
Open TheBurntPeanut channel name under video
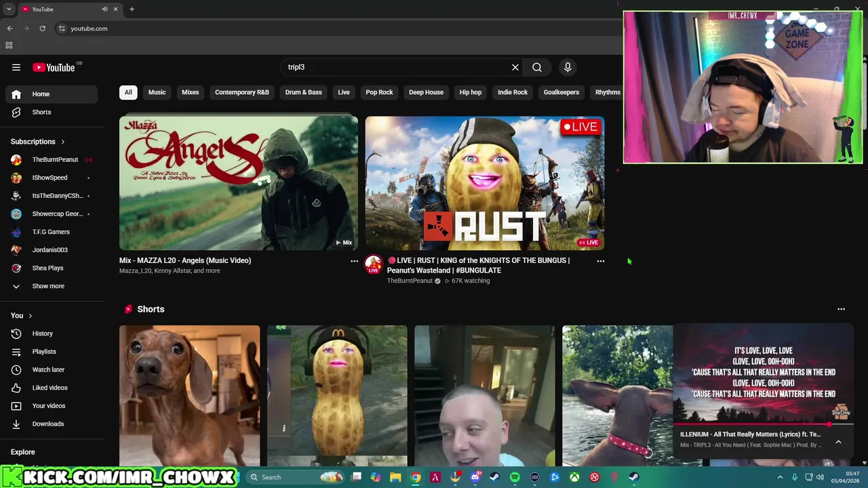pos(410,281)
